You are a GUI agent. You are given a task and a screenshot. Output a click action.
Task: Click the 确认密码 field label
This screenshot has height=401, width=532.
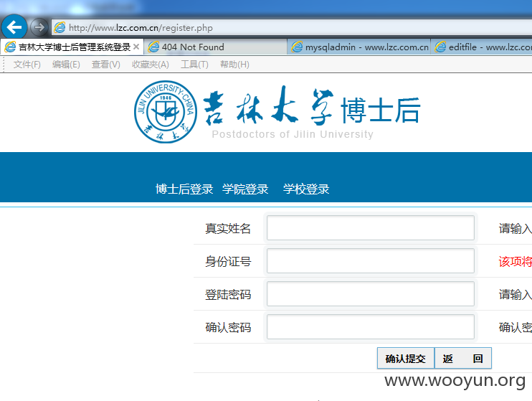point(228,327)
